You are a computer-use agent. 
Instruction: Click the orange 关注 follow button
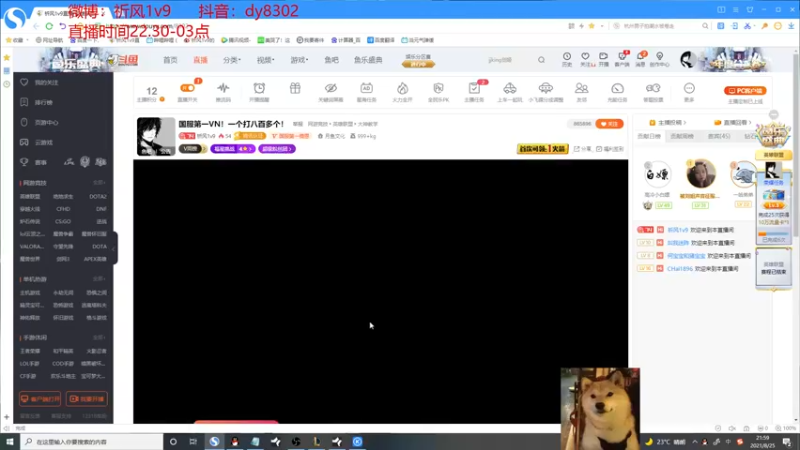coord(609,123)
